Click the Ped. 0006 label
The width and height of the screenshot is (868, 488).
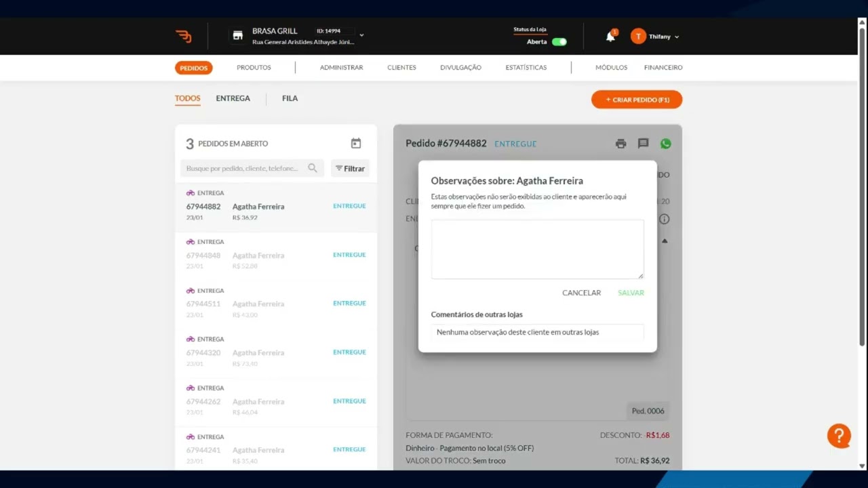648,411
